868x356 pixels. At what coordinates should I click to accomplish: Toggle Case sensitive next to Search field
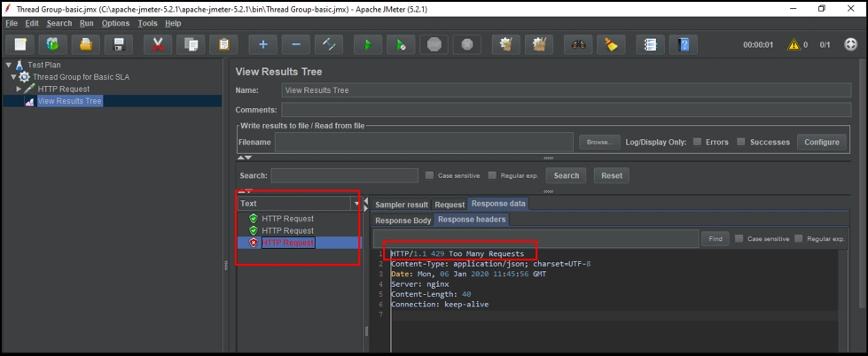pos(430,175)
